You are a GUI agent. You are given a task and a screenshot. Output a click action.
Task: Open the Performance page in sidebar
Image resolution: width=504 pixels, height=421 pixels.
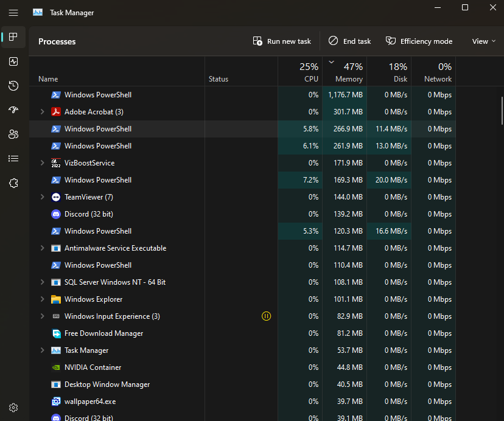[13, 61]
